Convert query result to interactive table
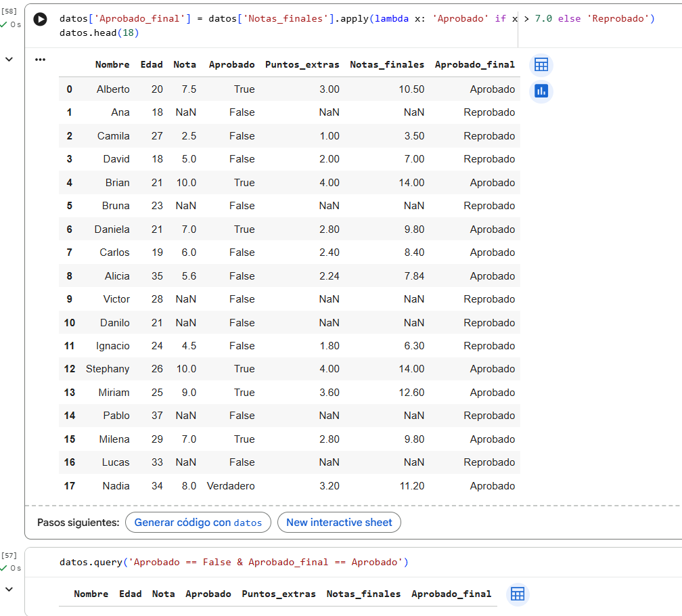 (x=518, y=594)
